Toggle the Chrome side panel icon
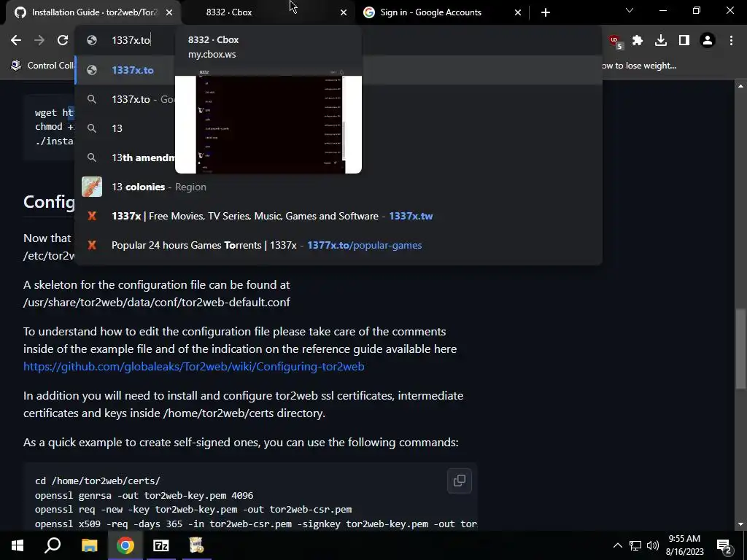Viewport: 747px width, 560px height. tap(684, 41)
